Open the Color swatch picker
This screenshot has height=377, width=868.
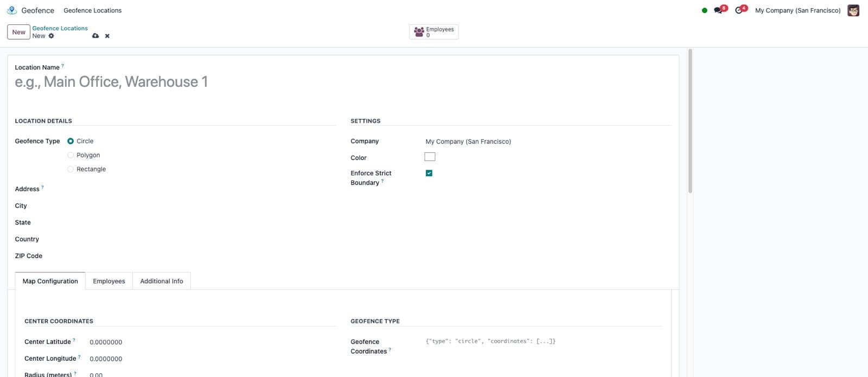click(x=430, y=157)
